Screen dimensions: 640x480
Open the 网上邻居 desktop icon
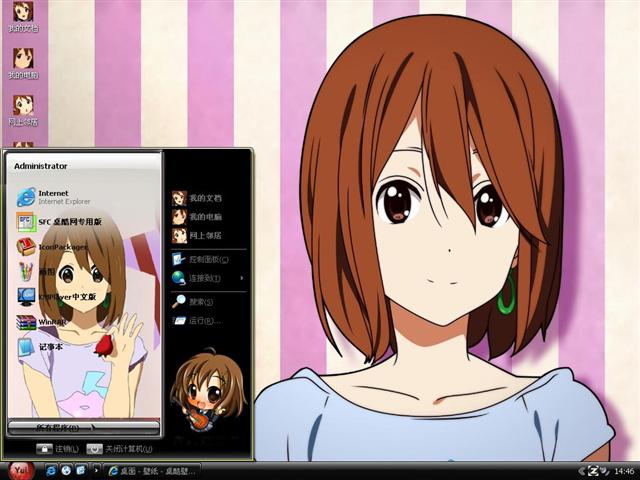(x=23, y=110)
